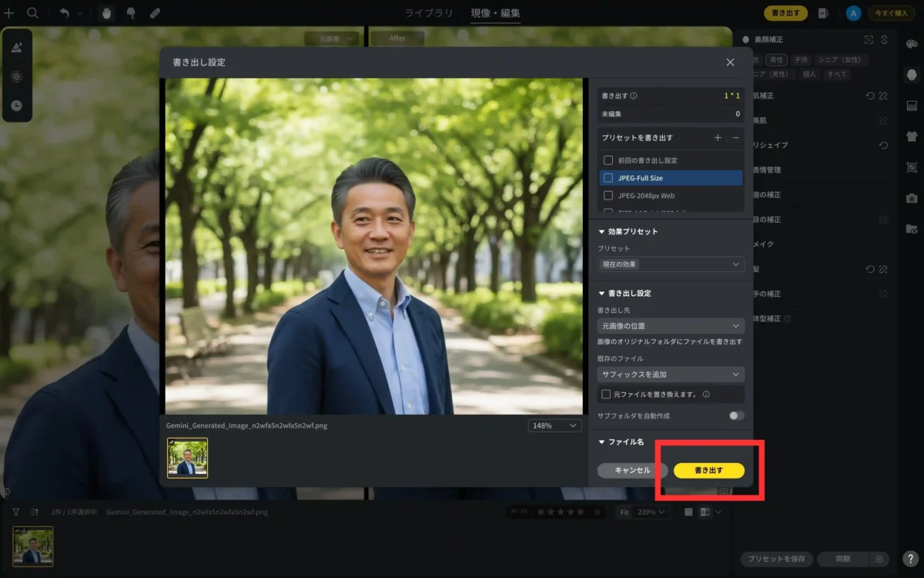Open the camera panel icon in right sidebar

coord(912,198)
